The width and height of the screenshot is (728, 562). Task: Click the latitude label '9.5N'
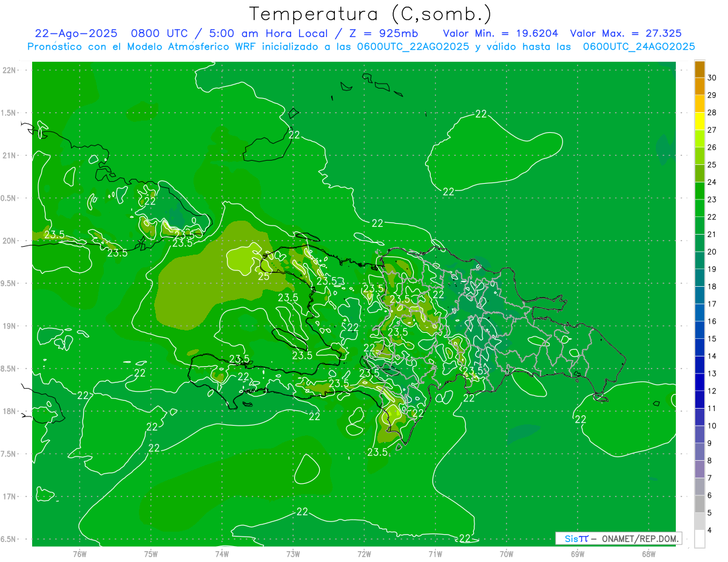(8, 283)
